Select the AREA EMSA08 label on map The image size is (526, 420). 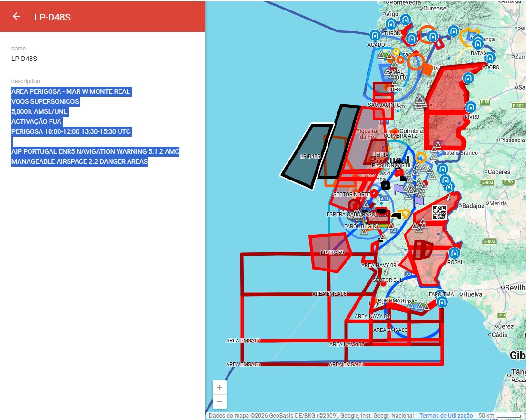click(x=329, y=294)
